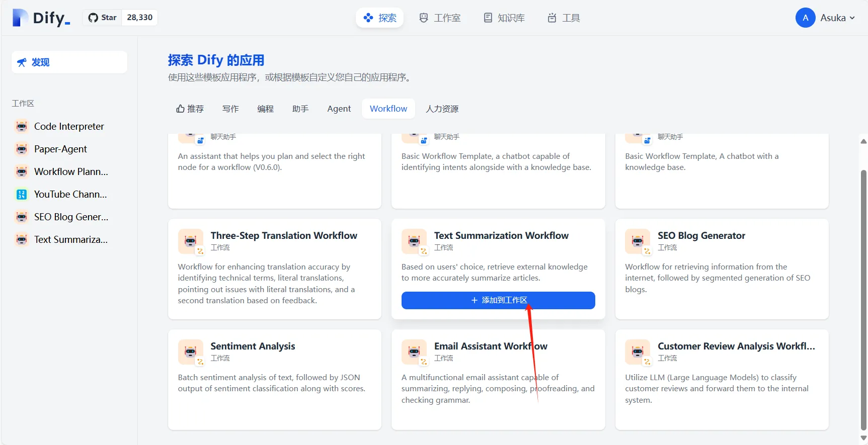The height and width of the screenshot is (445, 868).
Task: Click the Asuka user avatar
Action: [x=805, y=18]
